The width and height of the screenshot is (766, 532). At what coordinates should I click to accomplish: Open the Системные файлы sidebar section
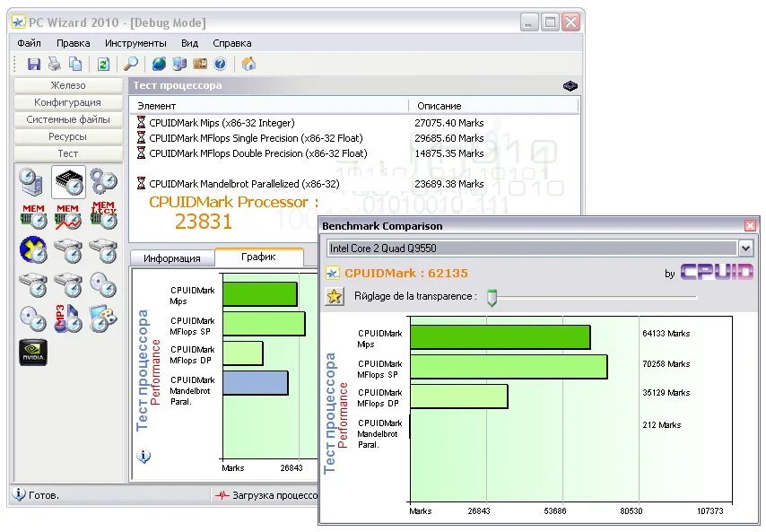(68, 119)
